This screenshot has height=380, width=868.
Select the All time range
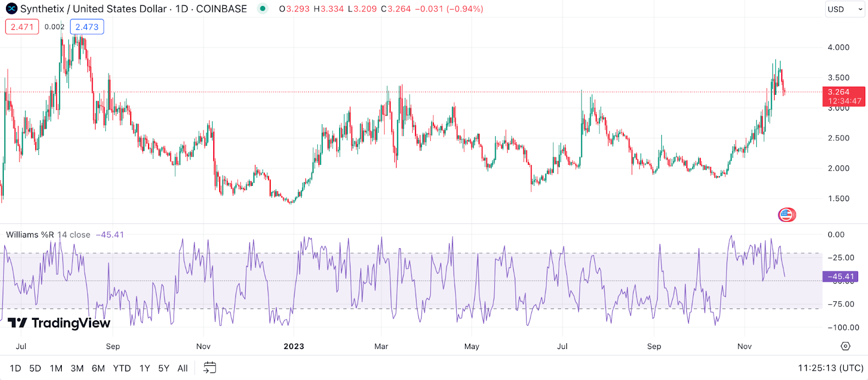[183, 368]
